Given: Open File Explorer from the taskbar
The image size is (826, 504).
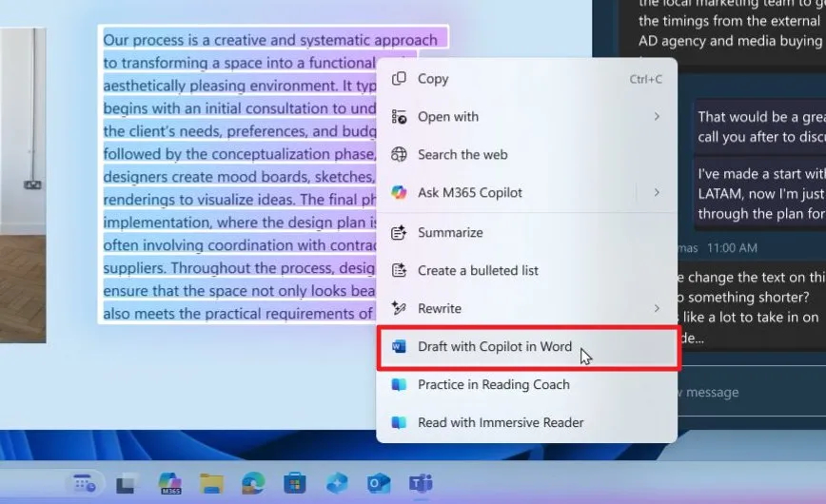Looking at the screenshot, I should click(x=211, y=483).
